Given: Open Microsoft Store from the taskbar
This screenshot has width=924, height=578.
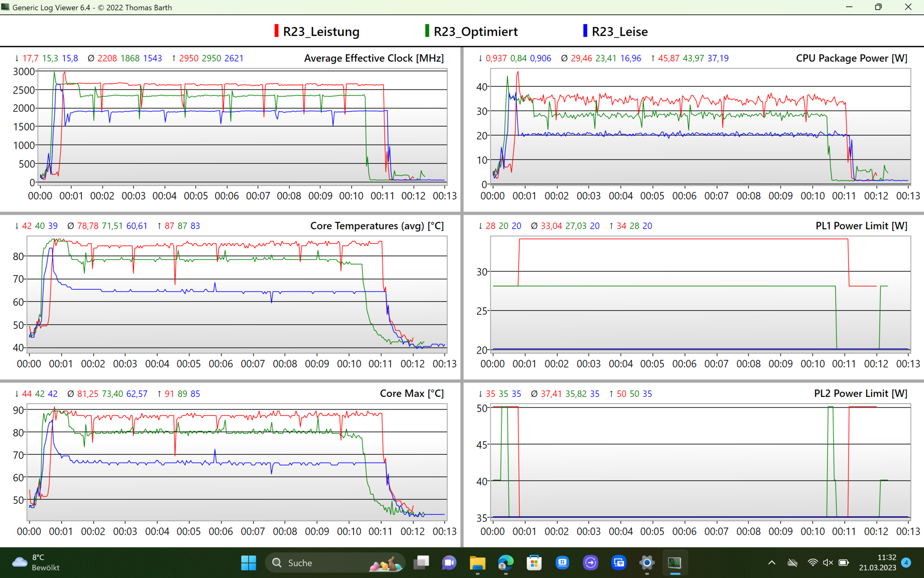Looking at the screenshot, I should 534,563.
